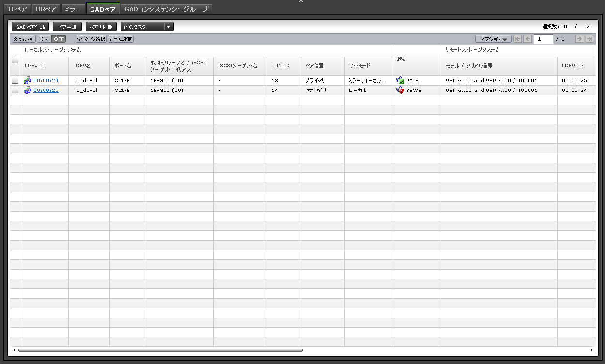
Task: Turn the filter ON
Action: click(x=44, y=39)
